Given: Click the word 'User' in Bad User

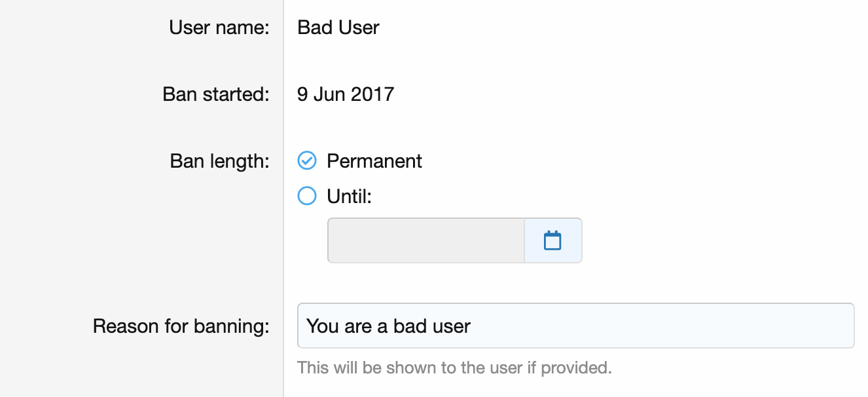Looking at the screenshot, I should pos(359,28).
